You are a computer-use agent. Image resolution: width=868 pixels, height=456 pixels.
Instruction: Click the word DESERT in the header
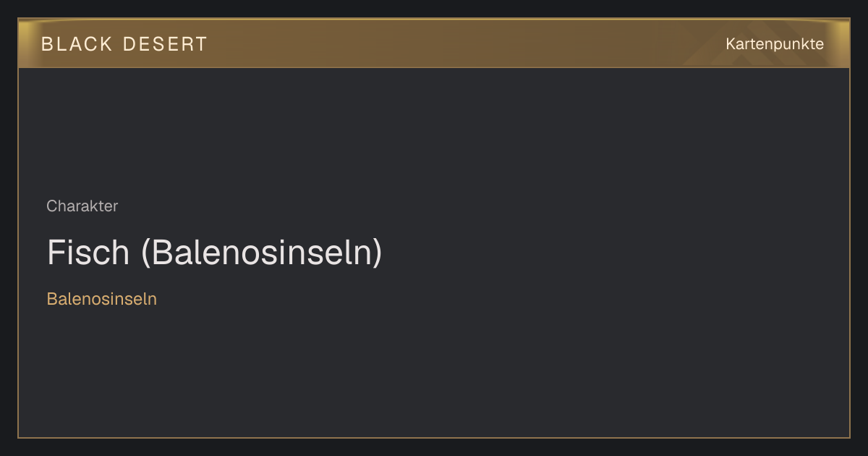[x=165, y=44]
